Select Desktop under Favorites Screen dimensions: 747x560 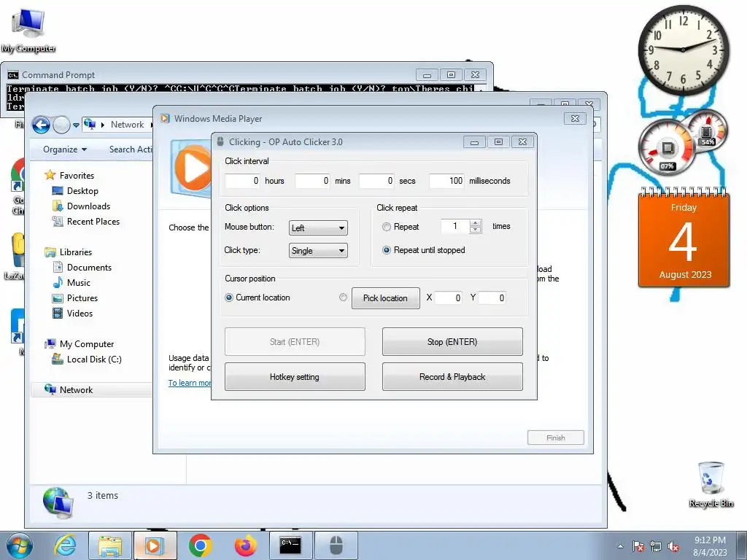(x=82, y=190)
